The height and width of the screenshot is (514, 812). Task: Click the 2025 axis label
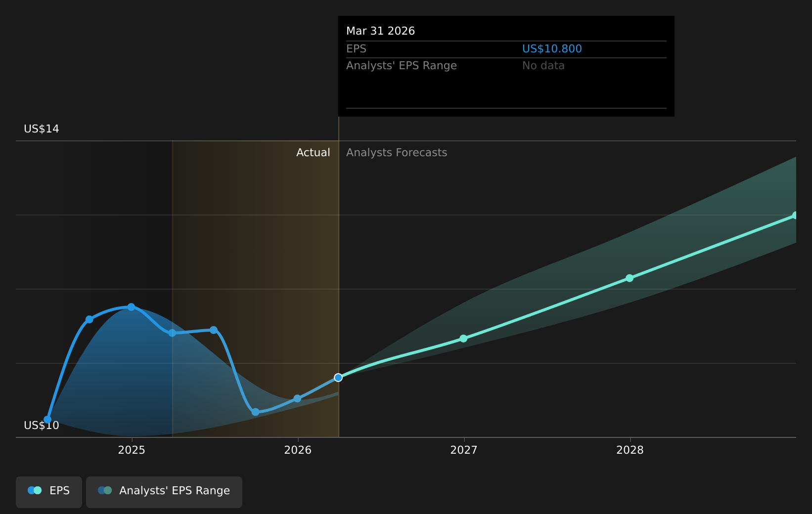coord(132,450)
